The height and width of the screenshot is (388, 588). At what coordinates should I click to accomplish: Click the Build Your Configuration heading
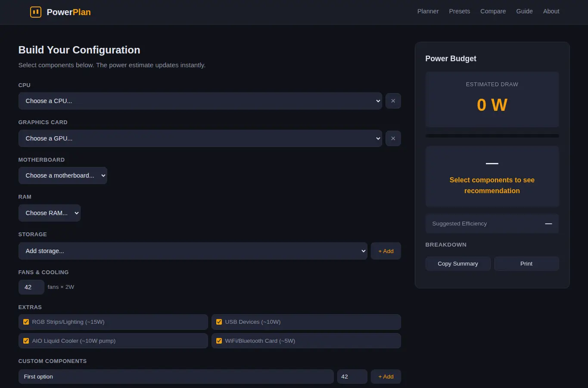[x=79, y=50]
